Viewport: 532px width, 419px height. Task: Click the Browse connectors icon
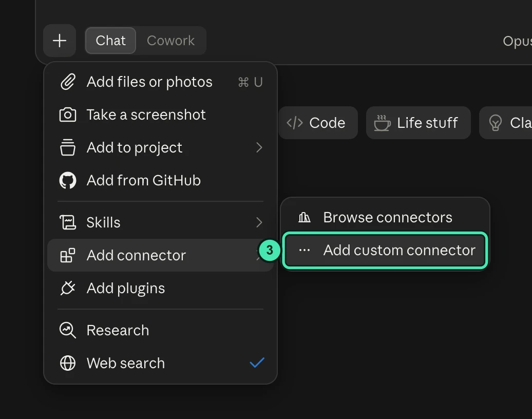coord(305,217)
